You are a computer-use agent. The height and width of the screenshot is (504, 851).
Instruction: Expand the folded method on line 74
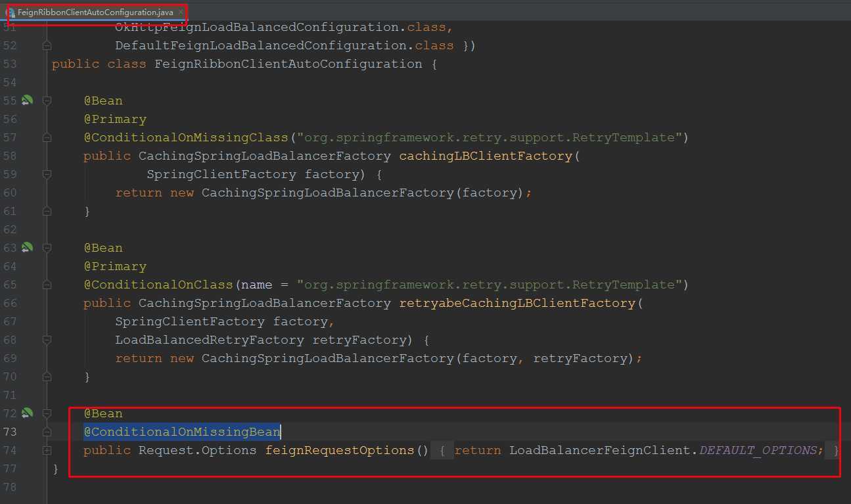click(x=47, y=450)
